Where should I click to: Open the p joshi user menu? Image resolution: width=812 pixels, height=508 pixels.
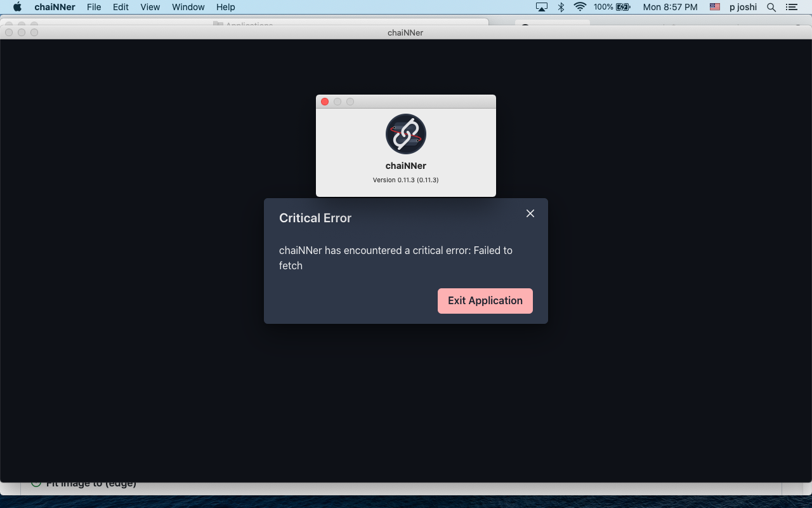pos(743,7)
